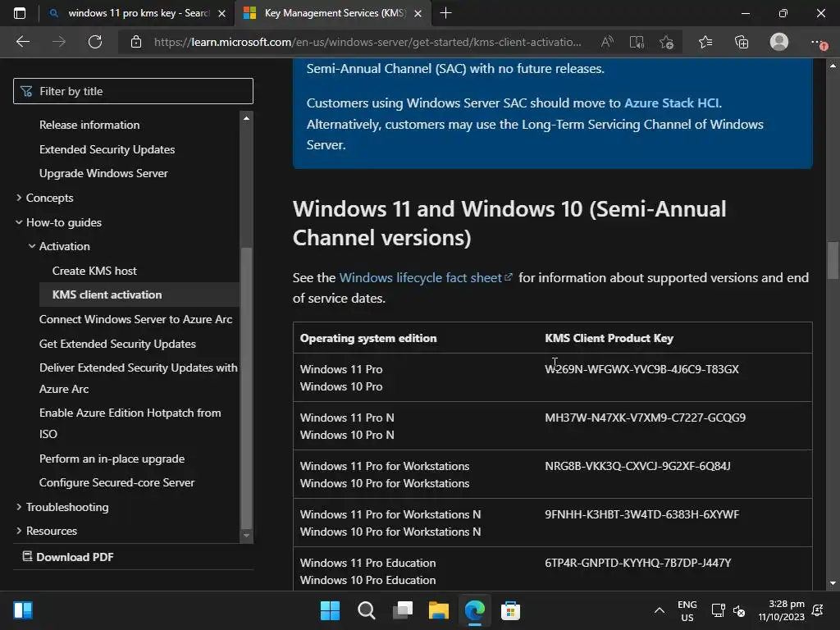Viewport: 840px width, 630px height.
Task: Click the muted volume tray icon
Action: click(739, 610)
